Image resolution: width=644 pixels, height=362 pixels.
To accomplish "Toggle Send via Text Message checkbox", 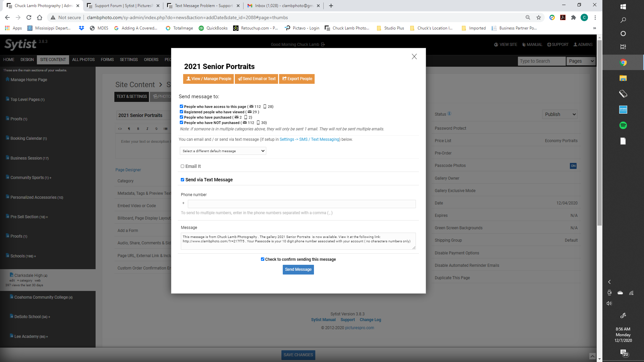I will click(182, 180).
